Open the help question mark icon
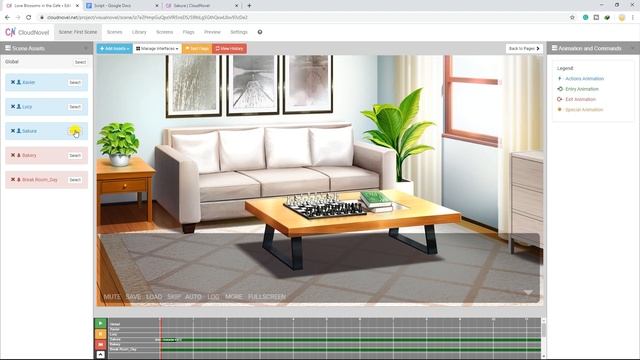The image size is (640, 360). click(x=260, y=32)
